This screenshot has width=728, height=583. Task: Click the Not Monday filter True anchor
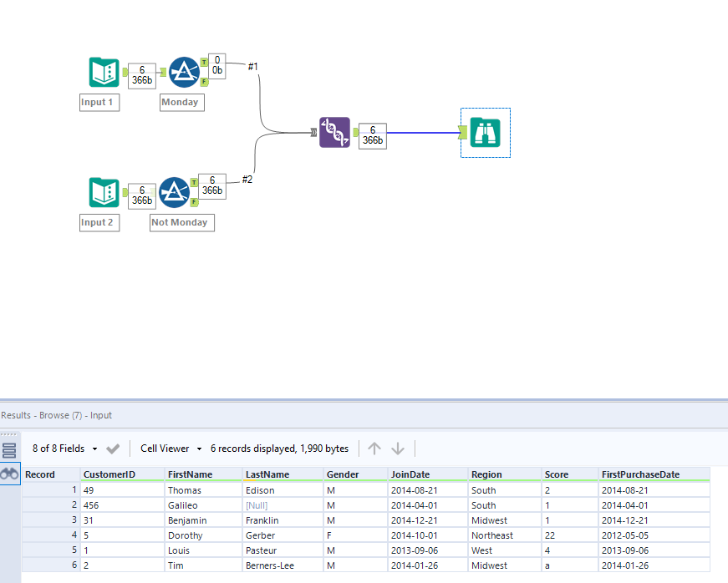(x=194, y=182)
